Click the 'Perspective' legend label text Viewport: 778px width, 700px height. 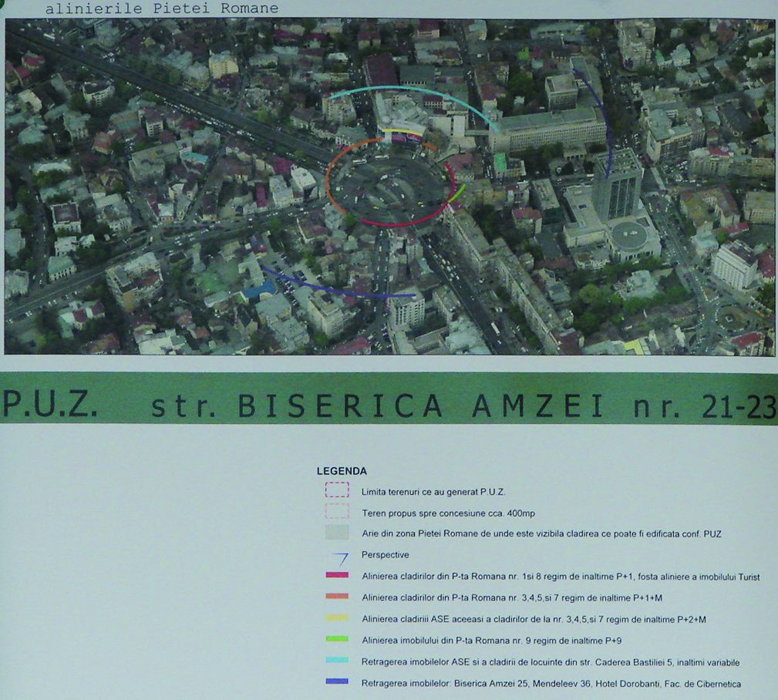385,555
